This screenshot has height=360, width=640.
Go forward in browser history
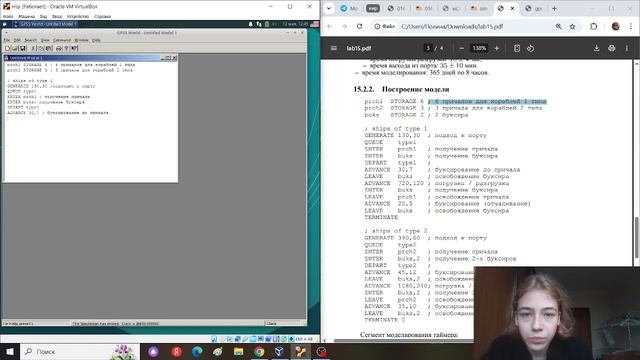pyautogui.click(x=344, y=26)
